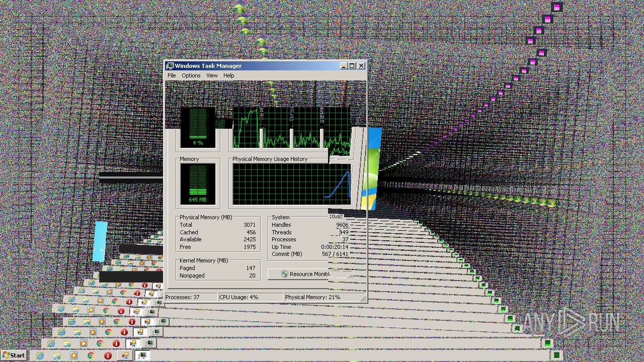Screen dimensions: 644x362
Task: Open Opera browser from the bottom taskbar
Action: pyautogui.click(x=108, y=355)
